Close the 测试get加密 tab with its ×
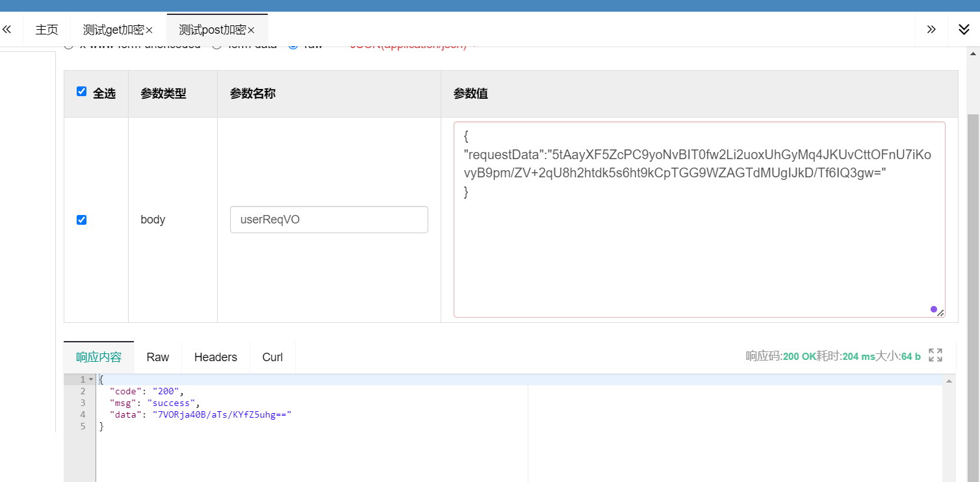This screenshot has height=482, width=980. 149,30
